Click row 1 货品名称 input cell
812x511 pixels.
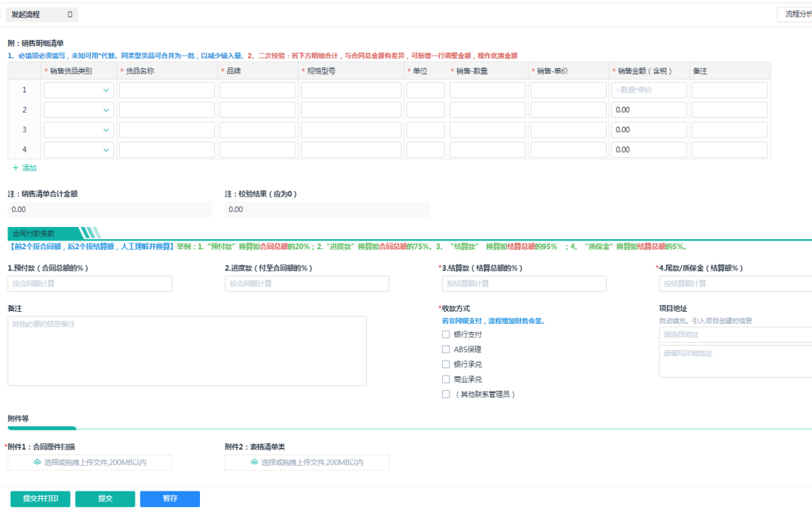point(167,90)
